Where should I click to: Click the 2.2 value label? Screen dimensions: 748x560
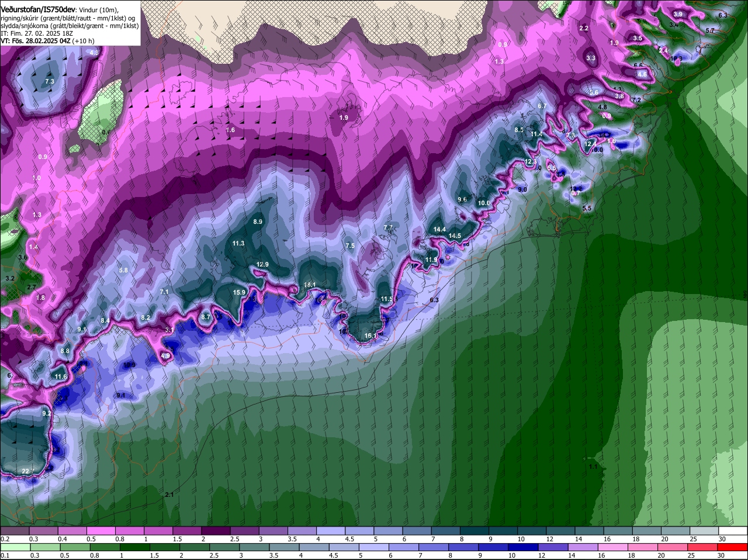click(584, 28)
